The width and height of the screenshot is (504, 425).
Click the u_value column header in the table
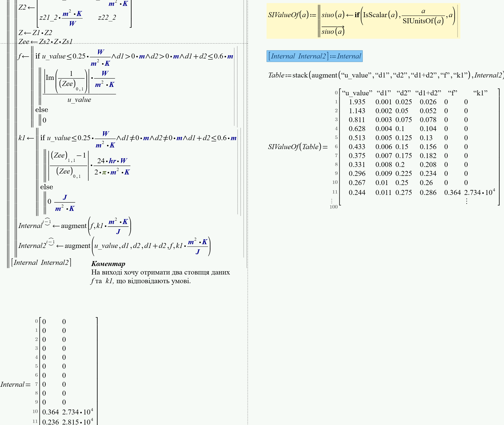coord(356,93)
